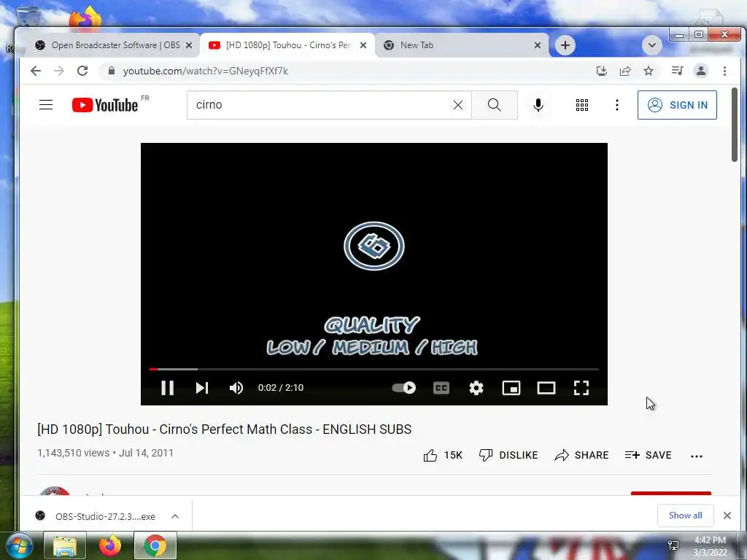
Task: Open Chrome three-dot menu
Action: coord(724,71)
